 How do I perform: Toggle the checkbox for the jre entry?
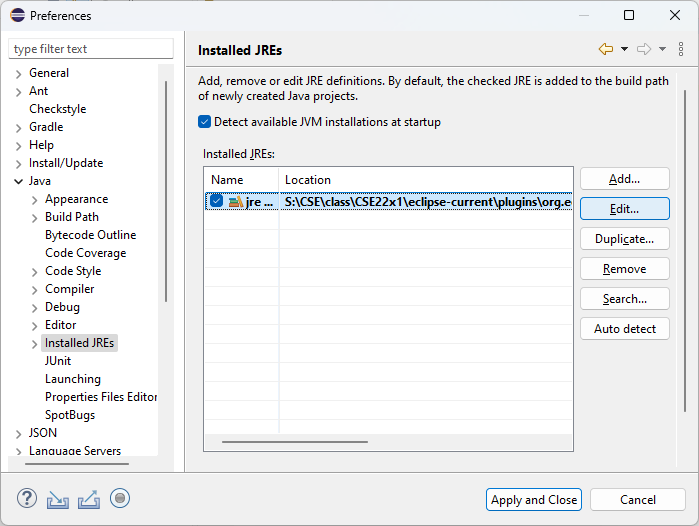point(216,202)
